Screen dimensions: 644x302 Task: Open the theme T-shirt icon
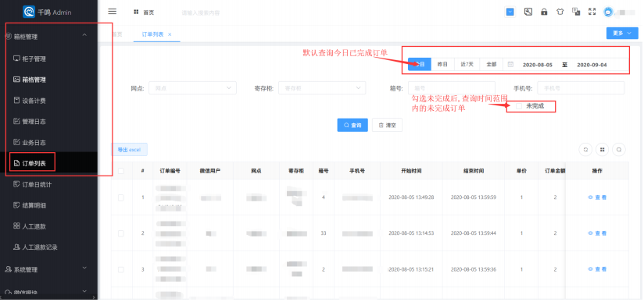point(560,12)
